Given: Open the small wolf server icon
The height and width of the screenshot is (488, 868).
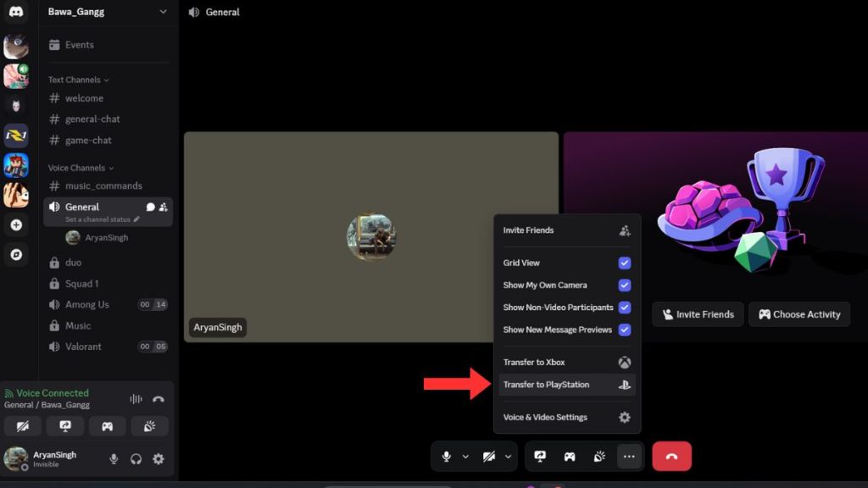Looking at the screenshot, I should click(16, 106).
